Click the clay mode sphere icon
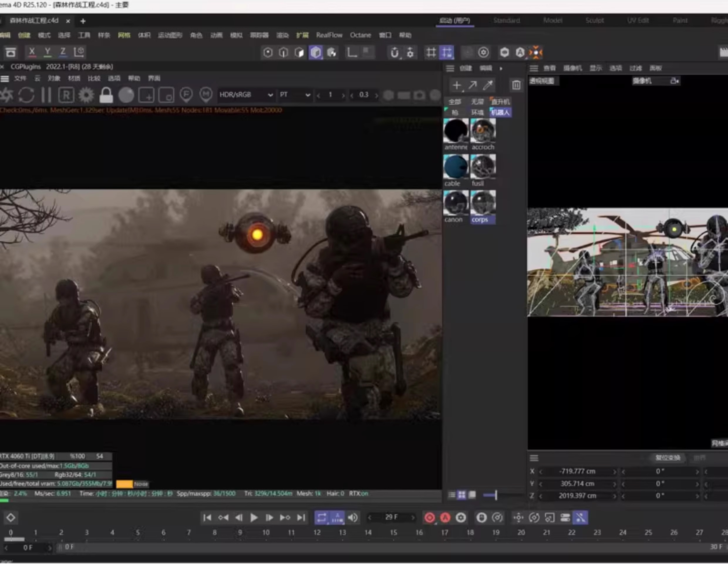 tap(126, 95)
